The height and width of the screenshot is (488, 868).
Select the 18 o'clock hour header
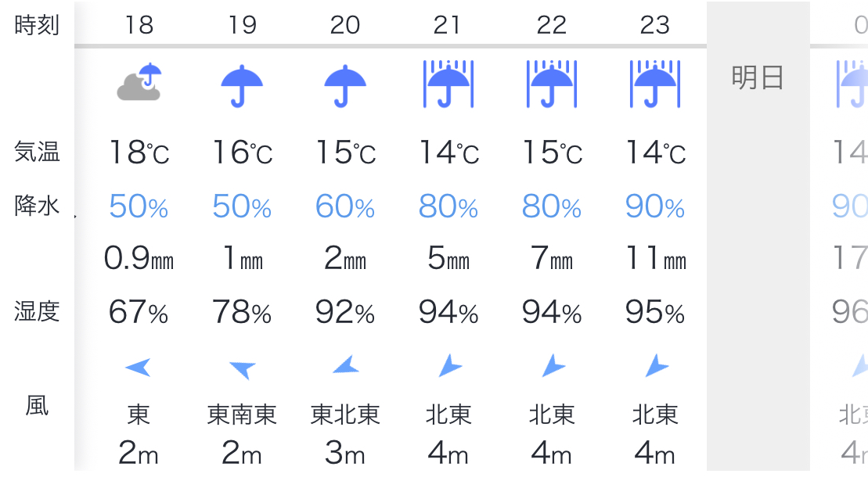pos(139,25)
